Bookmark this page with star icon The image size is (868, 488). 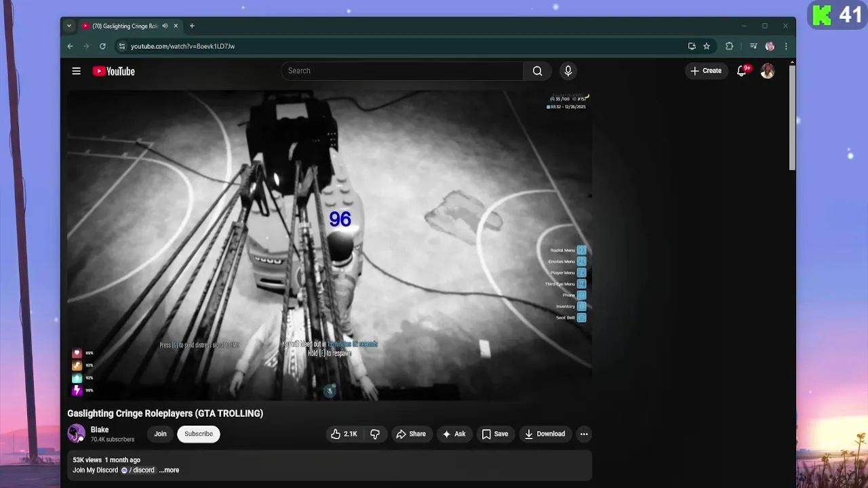(707, 46)
